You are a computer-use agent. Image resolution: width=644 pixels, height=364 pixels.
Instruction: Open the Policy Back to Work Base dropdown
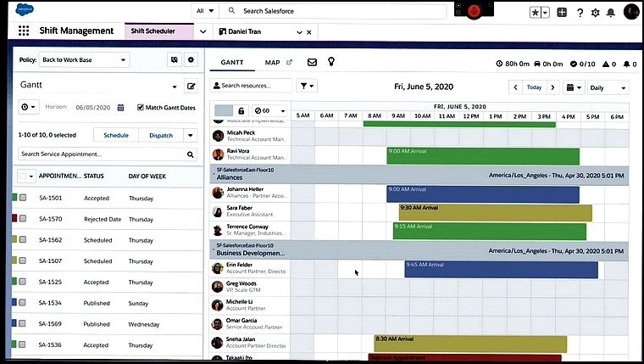click(84, 59)
